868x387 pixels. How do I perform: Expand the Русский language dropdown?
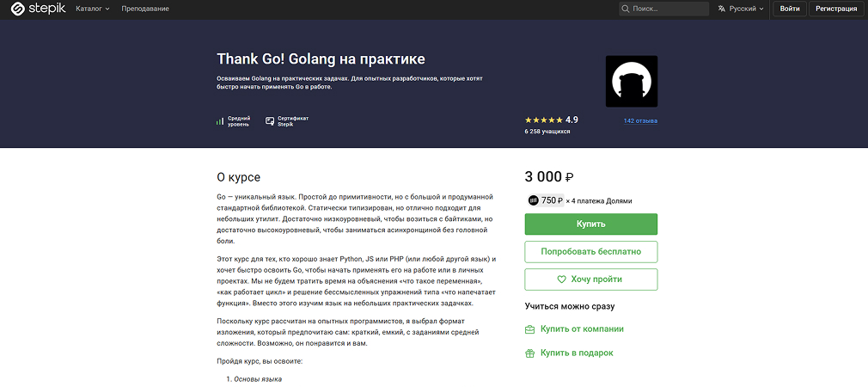pyautogui.click(x=741, y=9)
